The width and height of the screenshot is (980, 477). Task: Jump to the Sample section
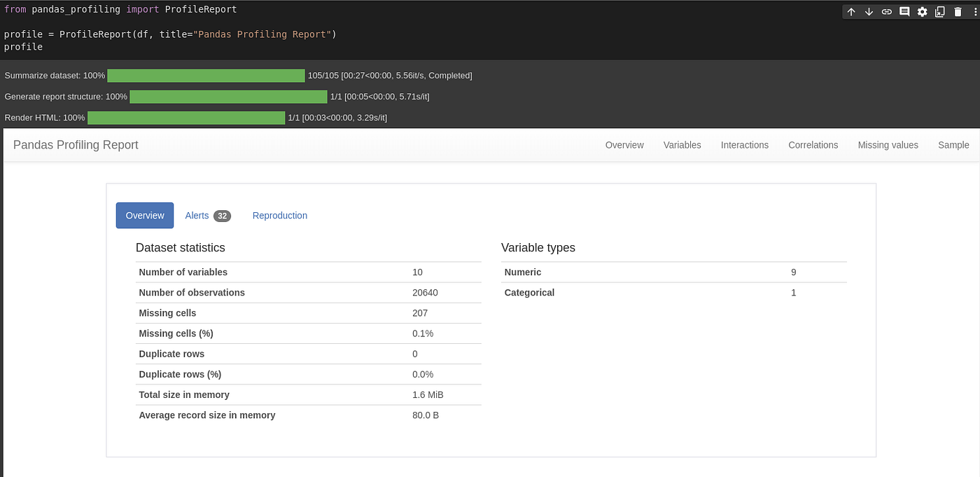[x=953, y=145]
